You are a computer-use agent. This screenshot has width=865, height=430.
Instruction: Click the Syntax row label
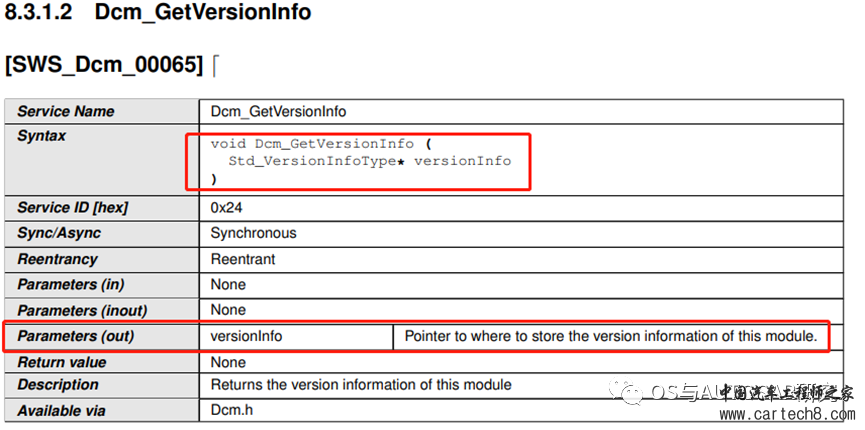42,136
